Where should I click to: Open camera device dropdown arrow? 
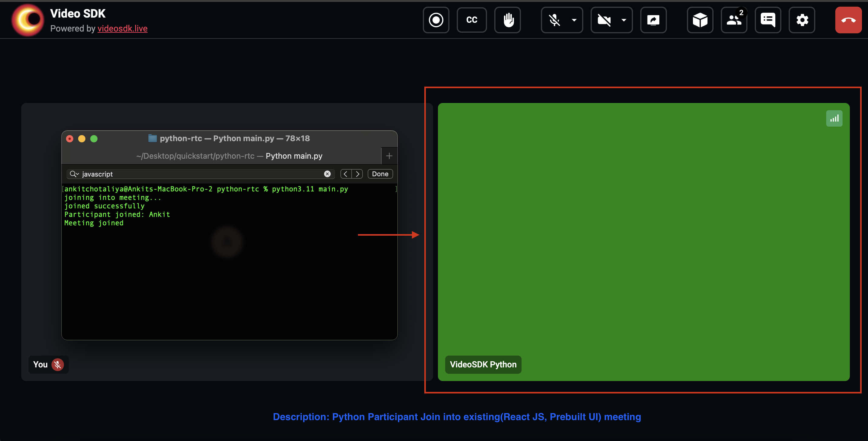[624, 20]
